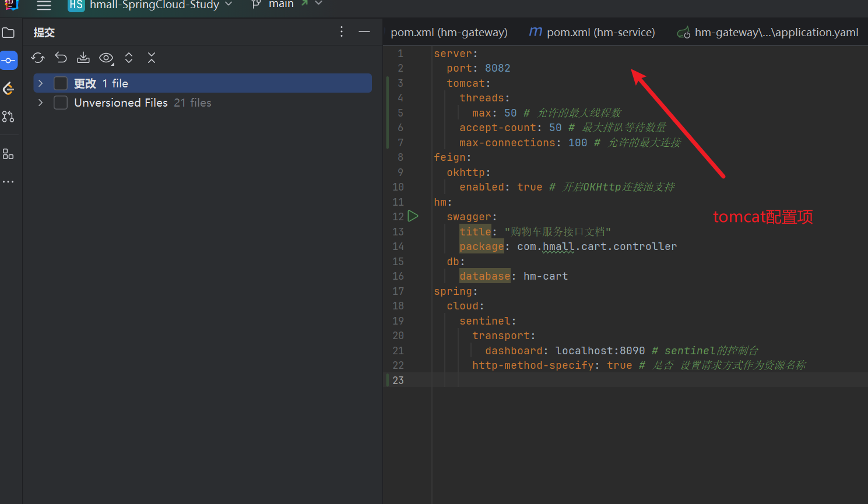Expand the Unversioned Files tree node
The image size is (868, 504).
coord(40,103)
